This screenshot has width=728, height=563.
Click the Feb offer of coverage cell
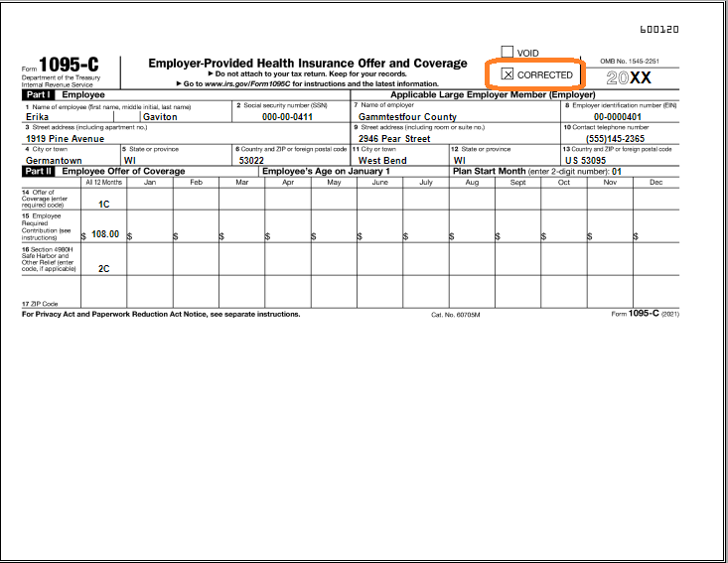tap(196, 200)
